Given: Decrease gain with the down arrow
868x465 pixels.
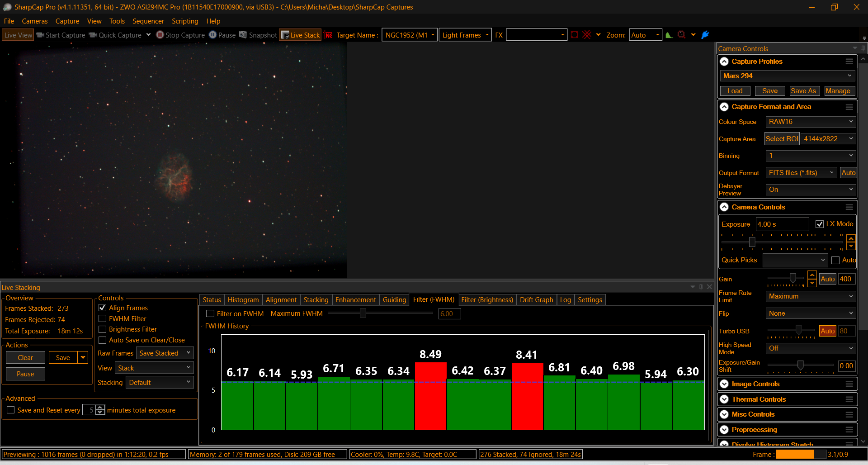Looking at the screenshot, I should 812,283.
